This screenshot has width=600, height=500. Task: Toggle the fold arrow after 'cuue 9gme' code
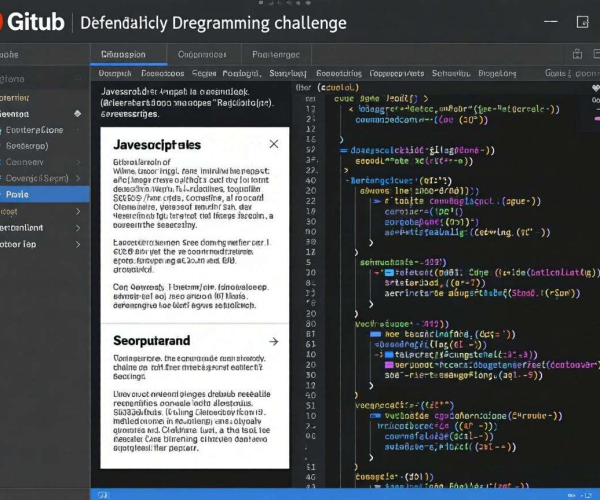426,99
